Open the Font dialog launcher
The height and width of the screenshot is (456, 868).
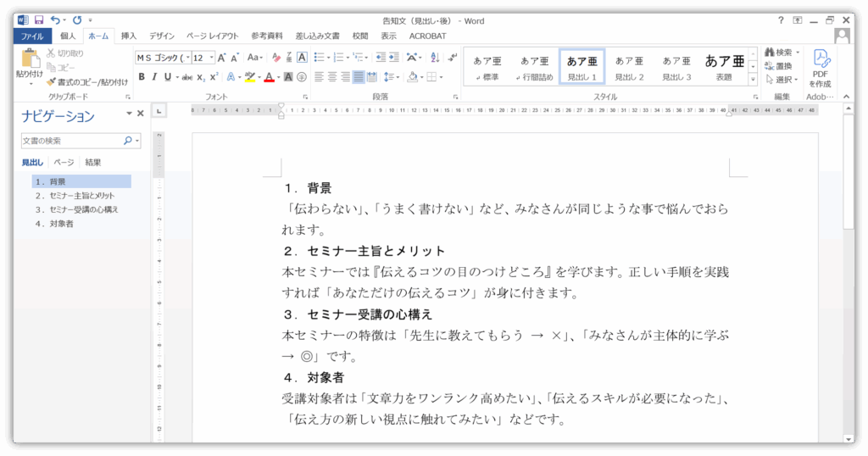(x=305, y=97)
